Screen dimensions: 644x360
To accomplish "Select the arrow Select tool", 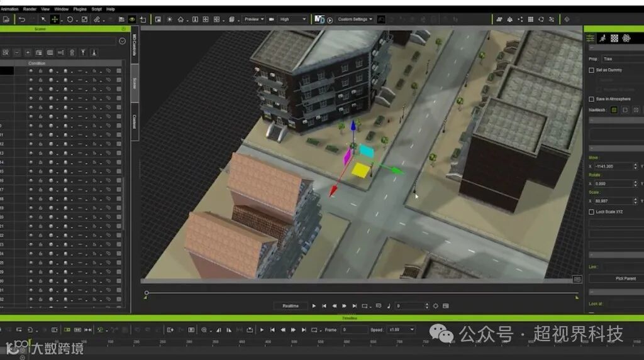I will point(43,19).
